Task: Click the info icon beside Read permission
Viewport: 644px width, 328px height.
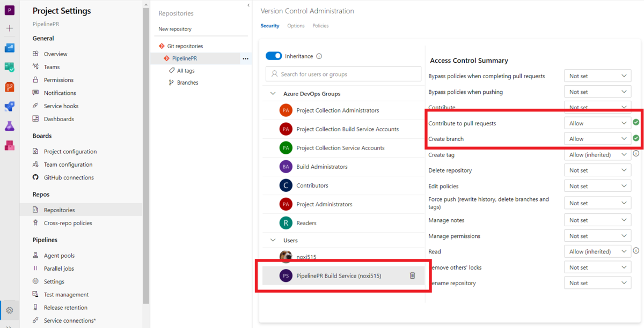Action: pos(636,251)
